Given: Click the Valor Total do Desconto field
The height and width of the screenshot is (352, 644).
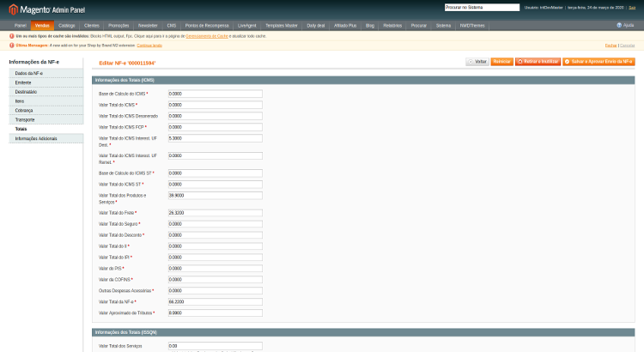Looking at the screenshot, I should click(x=216, y=235).
